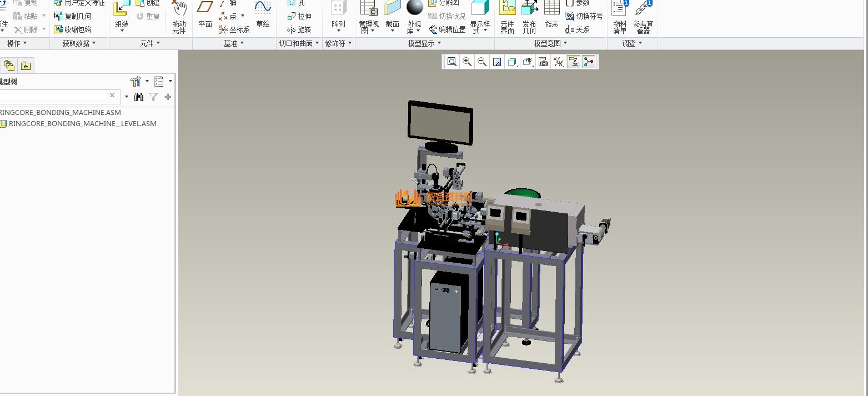Screen dimensions: 868x396
Task: Click the zoom in magnifier icon
Action: 467,62
